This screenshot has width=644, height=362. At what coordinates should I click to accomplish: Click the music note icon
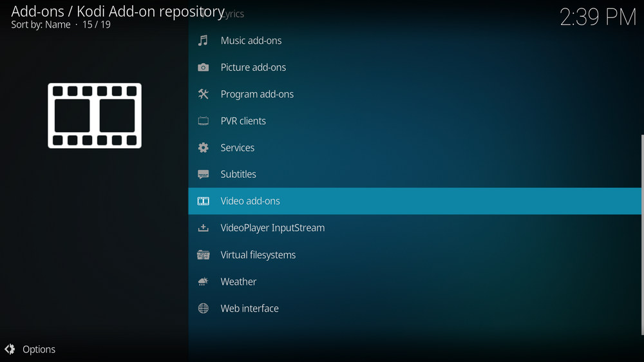click(x=203, y=41)
